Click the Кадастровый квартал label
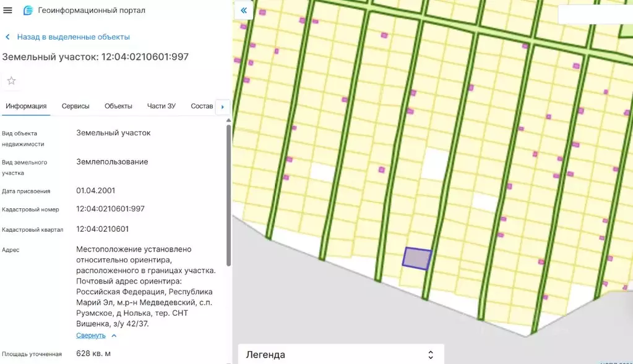The width and height of the screenshot is (633, 364). coord(32,230)
